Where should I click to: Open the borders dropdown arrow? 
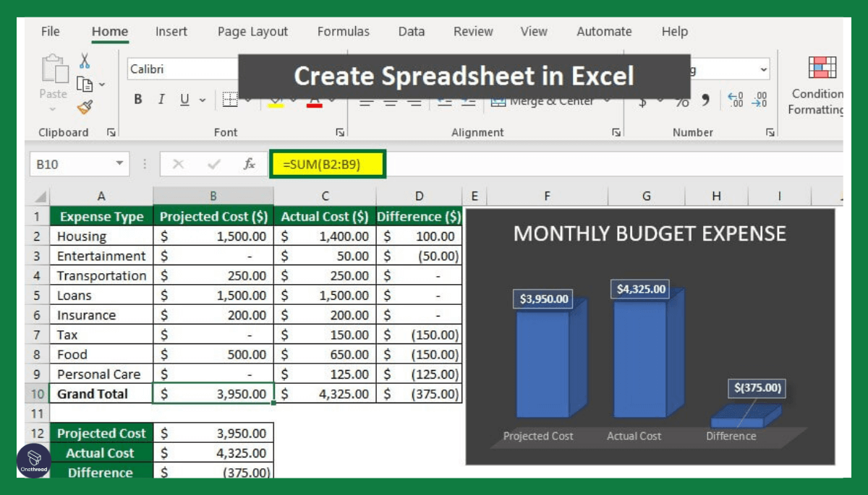coord(247,100)
